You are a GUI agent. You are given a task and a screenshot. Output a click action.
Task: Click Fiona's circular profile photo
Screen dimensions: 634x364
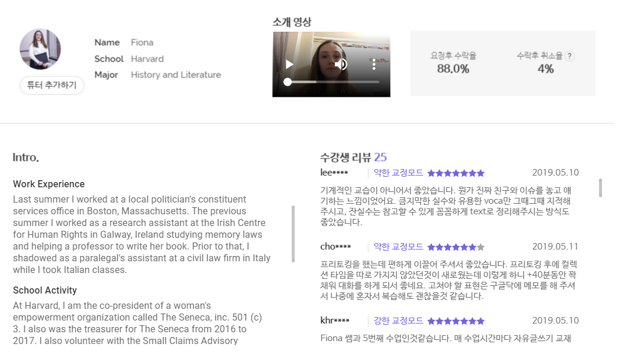coord(40,49)
